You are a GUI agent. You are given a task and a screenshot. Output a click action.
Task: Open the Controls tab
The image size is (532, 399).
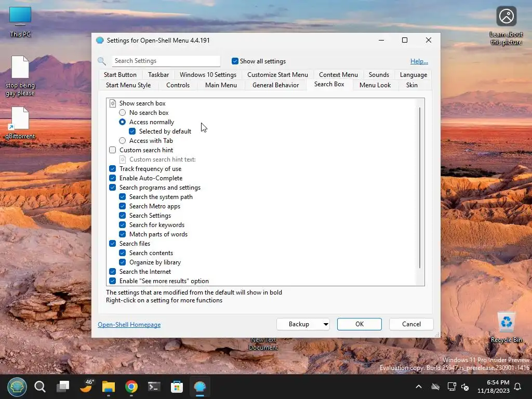pos(178,85)
